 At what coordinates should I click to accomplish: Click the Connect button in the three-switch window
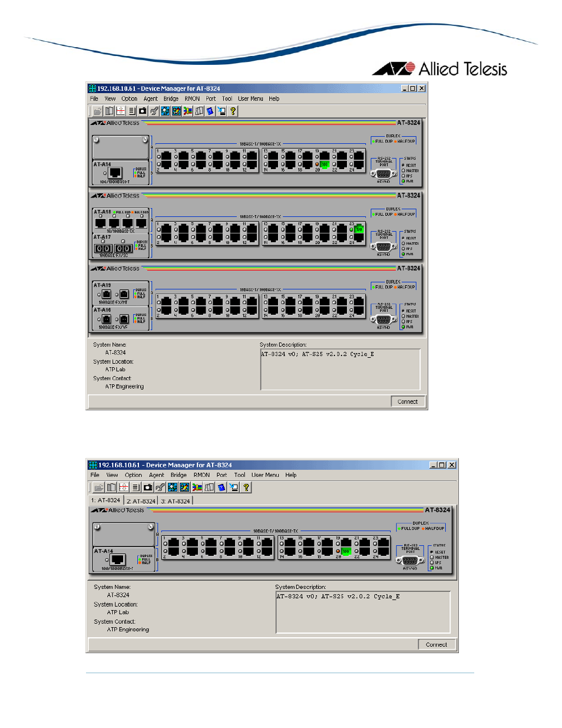(408, 401)
